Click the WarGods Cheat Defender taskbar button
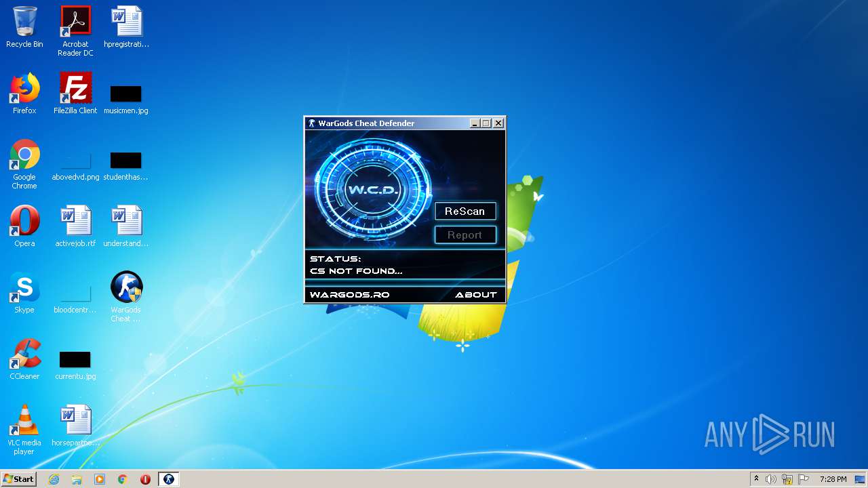Viewport: 868px width, 488px height. point(169,479)
